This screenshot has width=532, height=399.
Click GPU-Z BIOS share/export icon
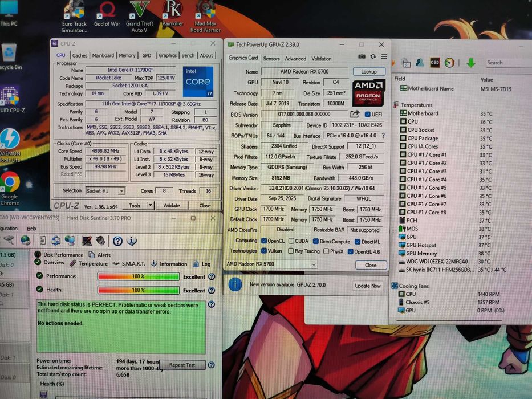pyautogui.click(x=355, y=114)
